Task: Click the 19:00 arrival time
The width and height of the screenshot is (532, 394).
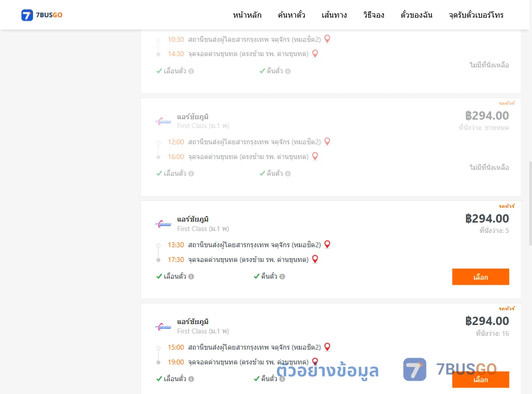Action: click(x=176, y=362)
